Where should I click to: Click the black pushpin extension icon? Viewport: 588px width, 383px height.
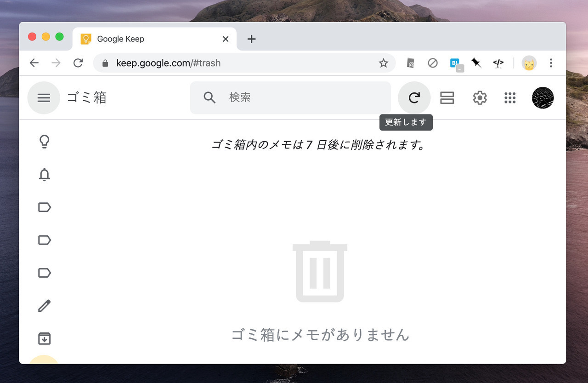(476, 63)
